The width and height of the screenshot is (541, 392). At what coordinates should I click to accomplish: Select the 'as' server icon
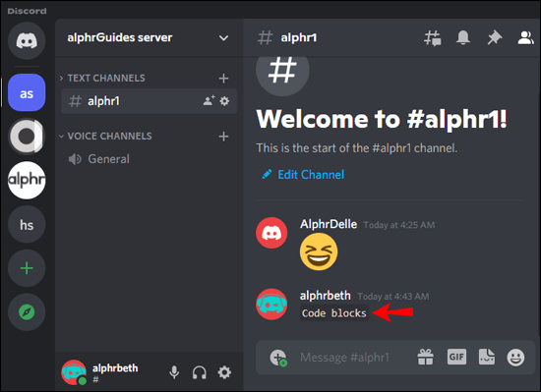click(27, 92)
